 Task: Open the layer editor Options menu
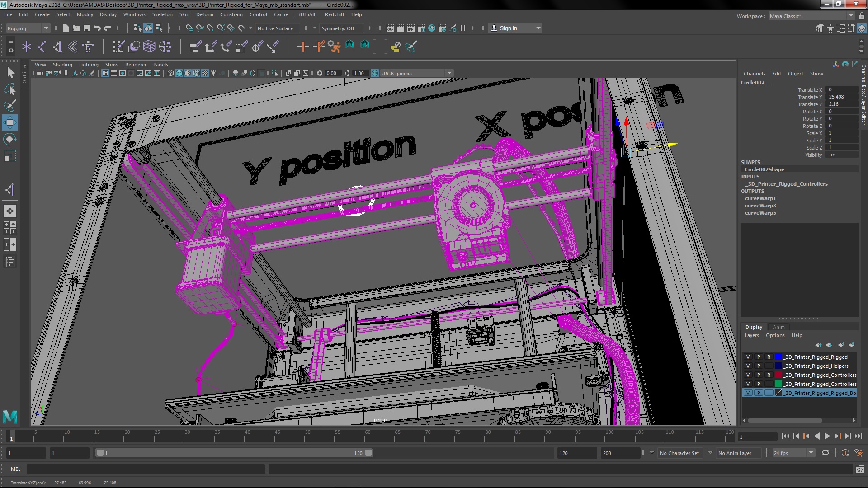click(775, 335)
